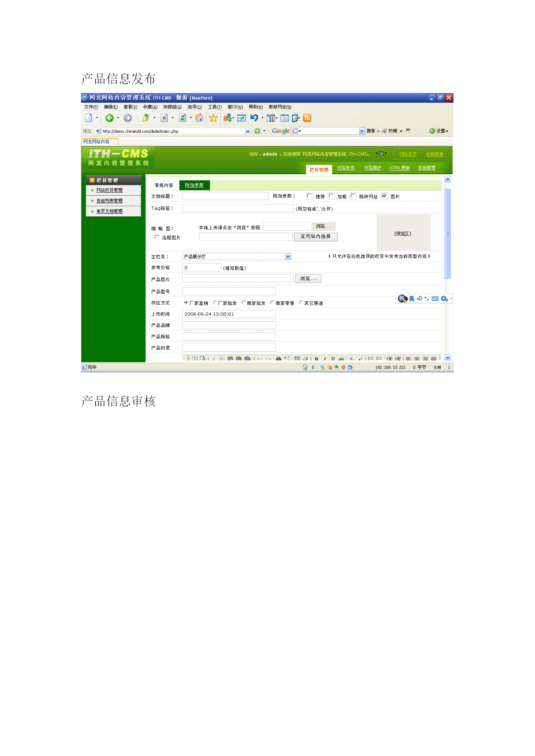Select the 商家批发 radio button

(x=244, y=303)
